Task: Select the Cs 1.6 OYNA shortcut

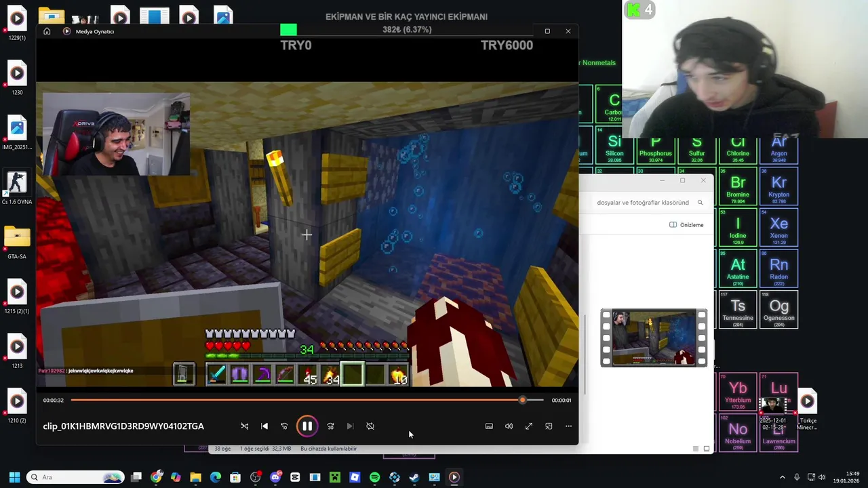Action: point(17,188)
